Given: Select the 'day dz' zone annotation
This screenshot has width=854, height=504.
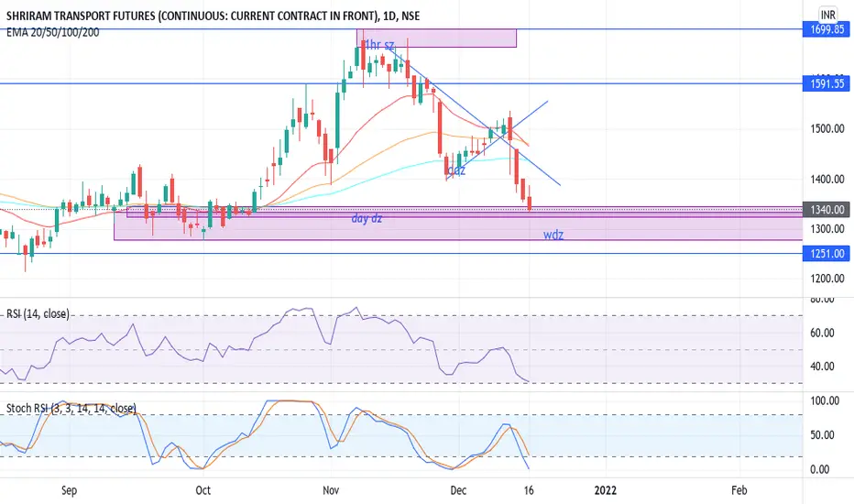Looking at the screenshot, I should pyautogui.click(x=367, y=218).
